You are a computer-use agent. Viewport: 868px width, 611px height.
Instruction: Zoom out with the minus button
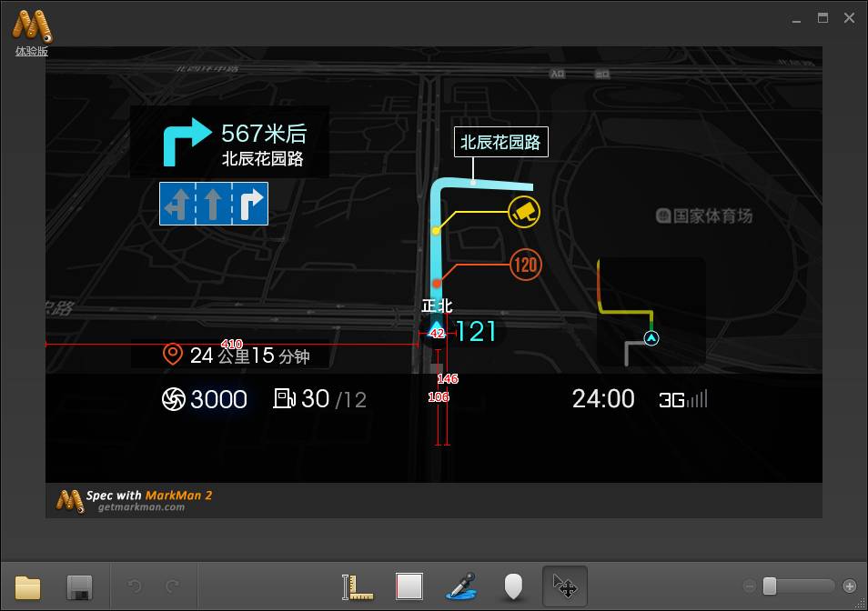pos(750,586)
